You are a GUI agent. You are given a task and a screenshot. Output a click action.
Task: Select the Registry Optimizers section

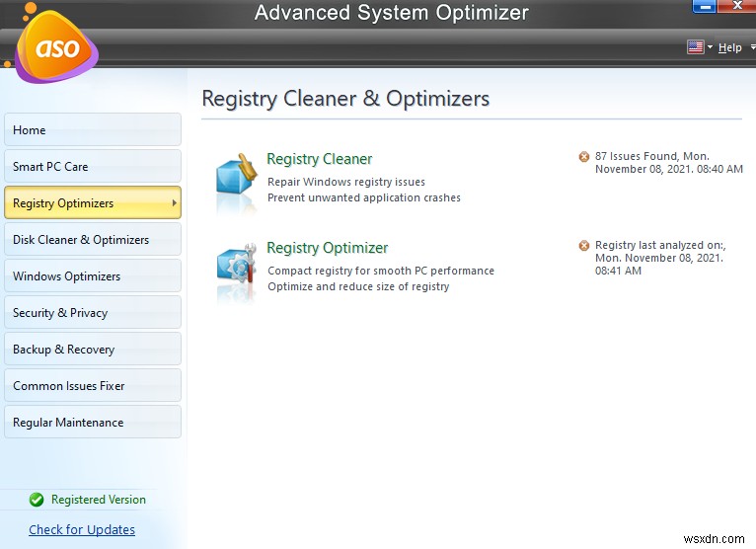[93, 203]
